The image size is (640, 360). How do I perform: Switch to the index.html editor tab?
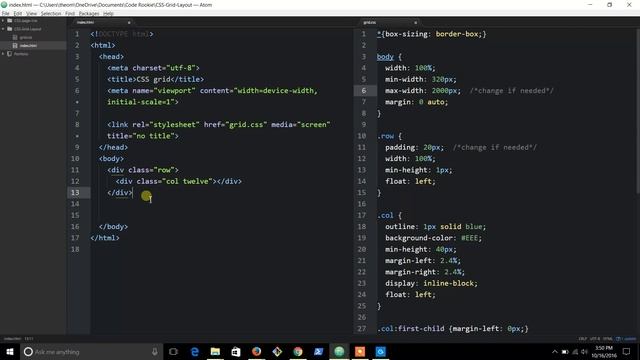[x=102, y=22]
